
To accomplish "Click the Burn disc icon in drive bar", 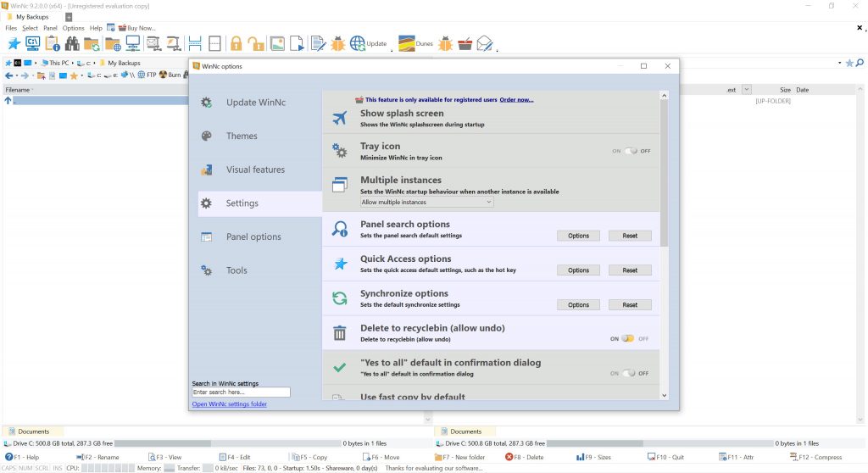I will tap(170, 75).
